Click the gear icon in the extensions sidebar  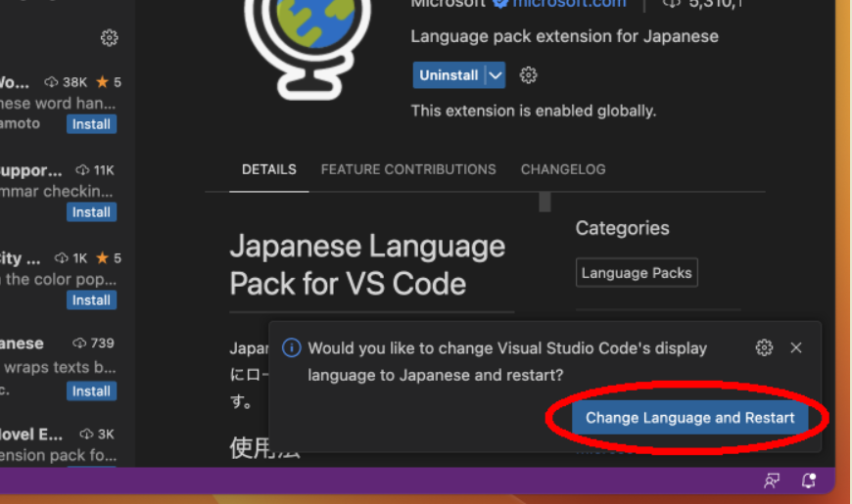point(109,38)
